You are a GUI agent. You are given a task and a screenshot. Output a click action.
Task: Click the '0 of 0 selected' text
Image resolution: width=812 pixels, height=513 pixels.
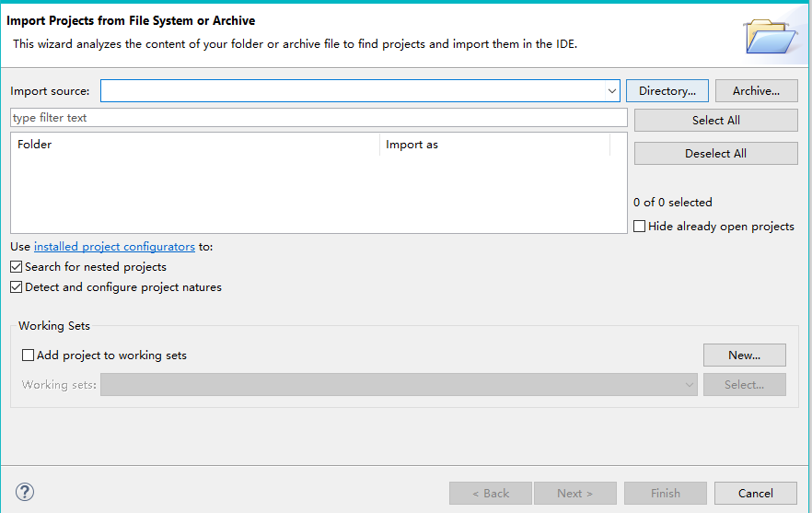(673, 203)
